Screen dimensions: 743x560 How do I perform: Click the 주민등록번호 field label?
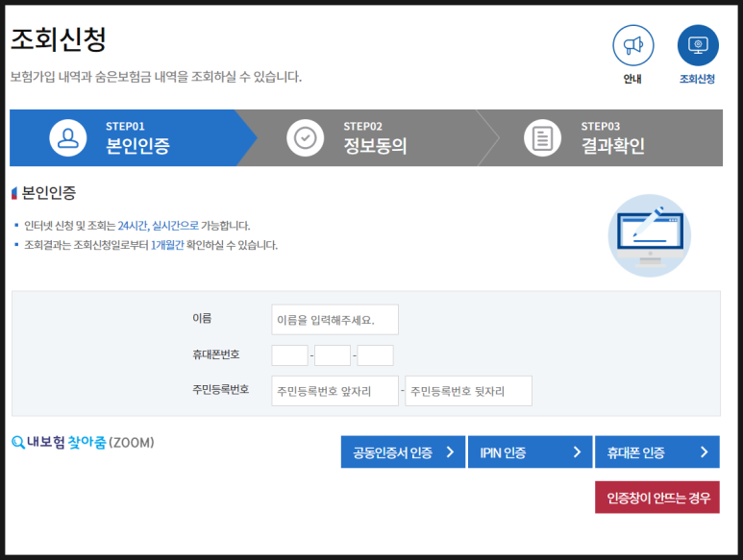[x=221, y=390]
